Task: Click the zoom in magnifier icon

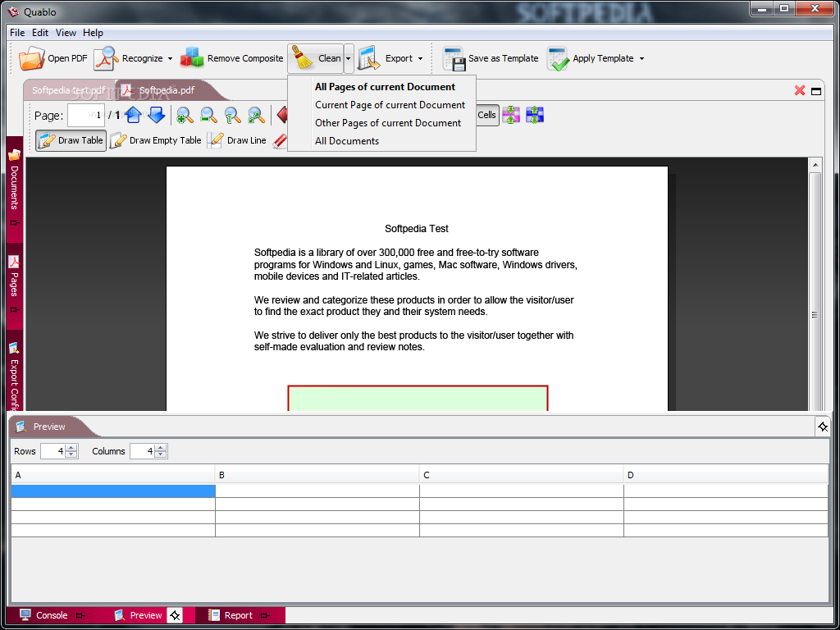Action: click(185, 115)
